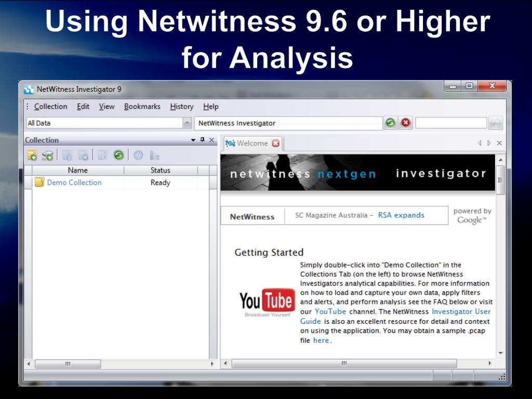Click the X at the tab strip's right end
Image resolution: width=532 pixels, height=399 pixels.
point(499,143)
